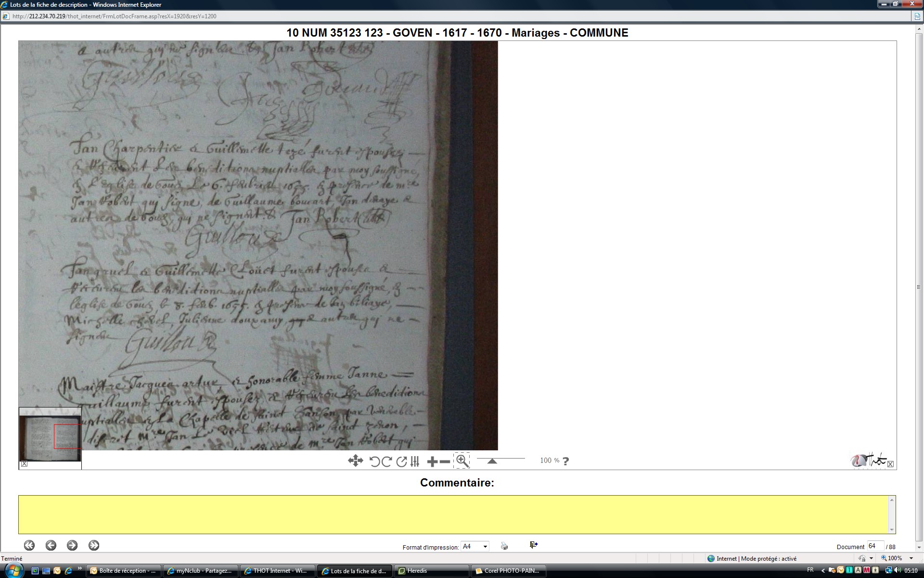Click the Document number input field

[875, 546]
